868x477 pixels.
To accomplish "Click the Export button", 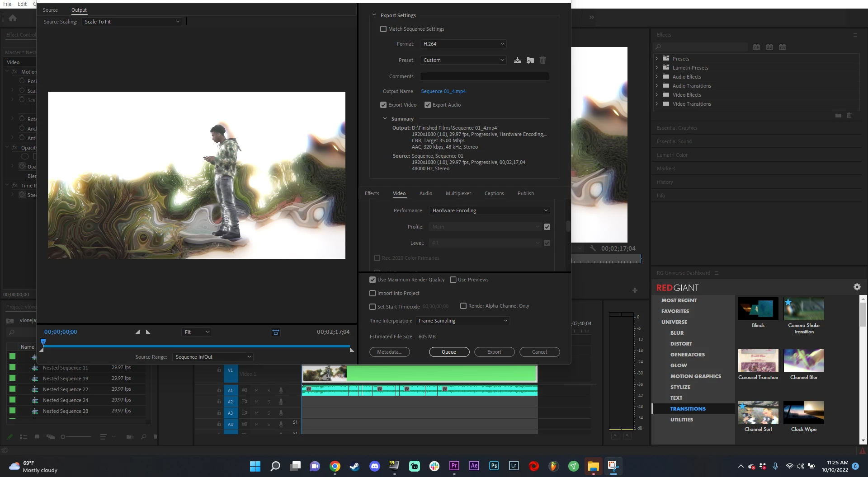I will tap(494, 352).
